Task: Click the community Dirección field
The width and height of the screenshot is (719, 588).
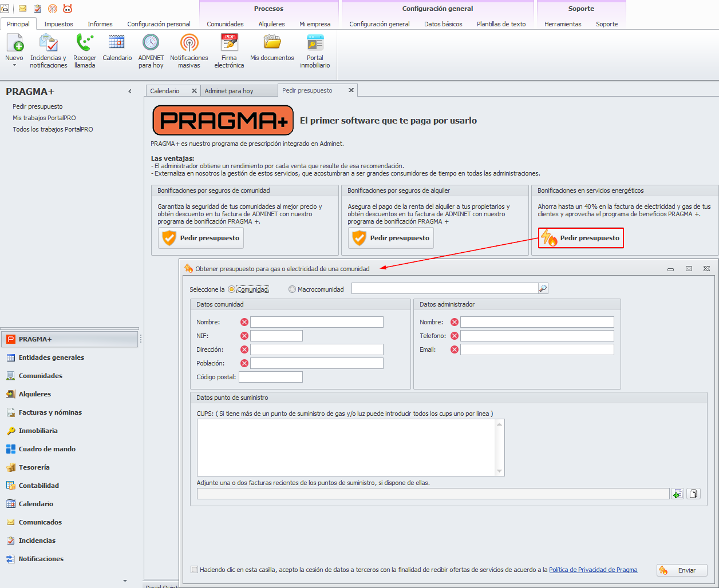Action: click(x=317, y=349)
